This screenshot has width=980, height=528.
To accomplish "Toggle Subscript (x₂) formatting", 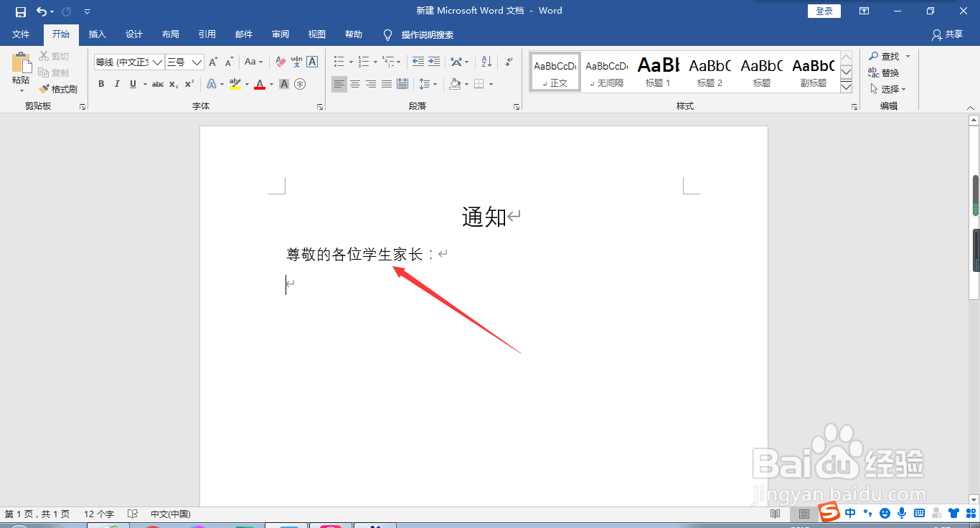I will pyautogui.click(x=174, y=84).
